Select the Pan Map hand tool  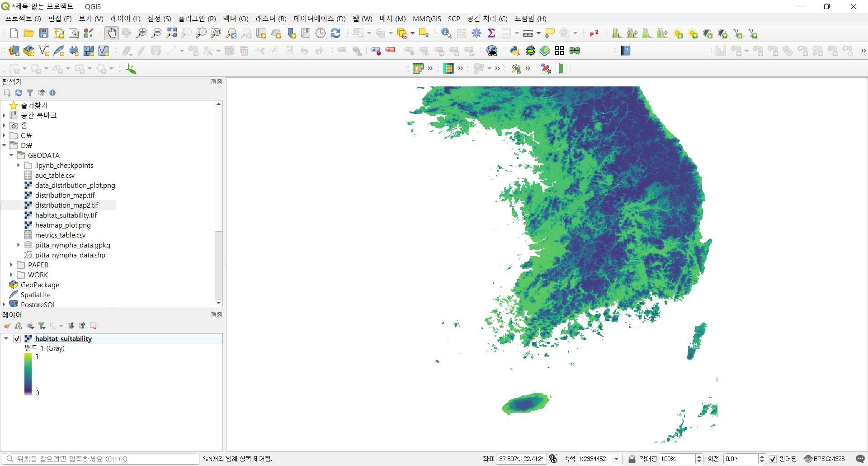111,33
